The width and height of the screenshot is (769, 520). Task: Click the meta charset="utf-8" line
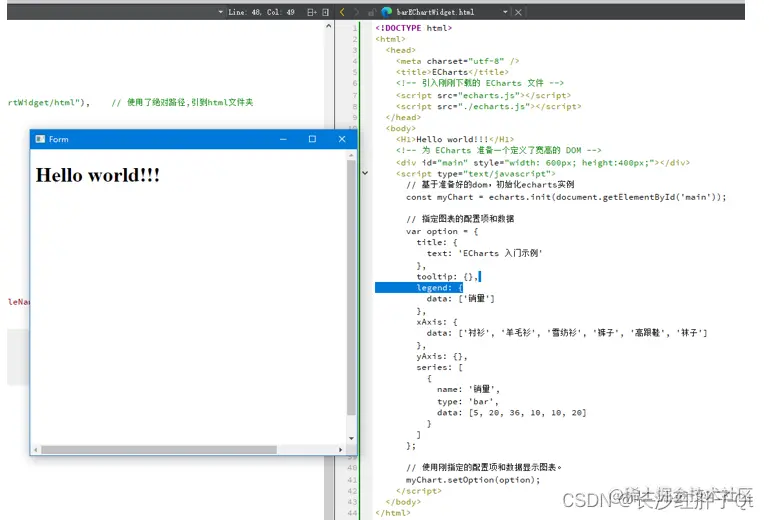point(458,61)
